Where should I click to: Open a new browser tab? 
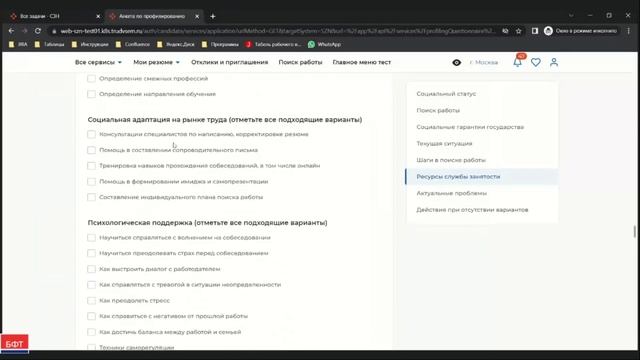[x=213, y=16]
